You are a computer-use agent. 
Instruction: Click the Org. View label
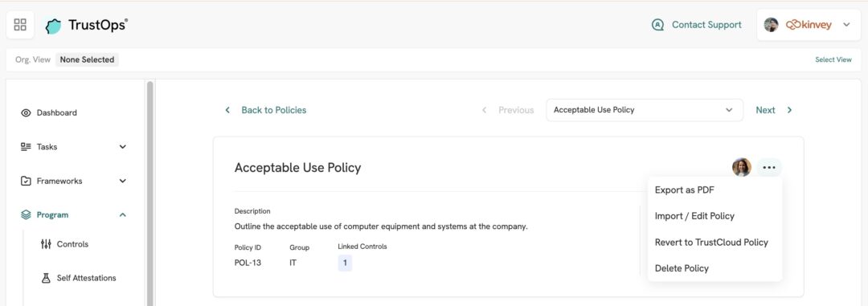[33, 59]
